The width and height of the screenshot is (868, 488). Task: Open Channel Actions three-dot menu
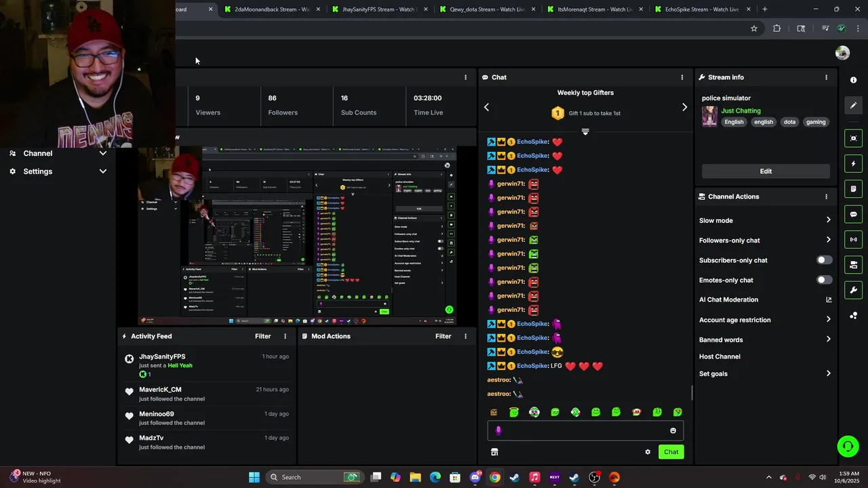coord(826,197)
